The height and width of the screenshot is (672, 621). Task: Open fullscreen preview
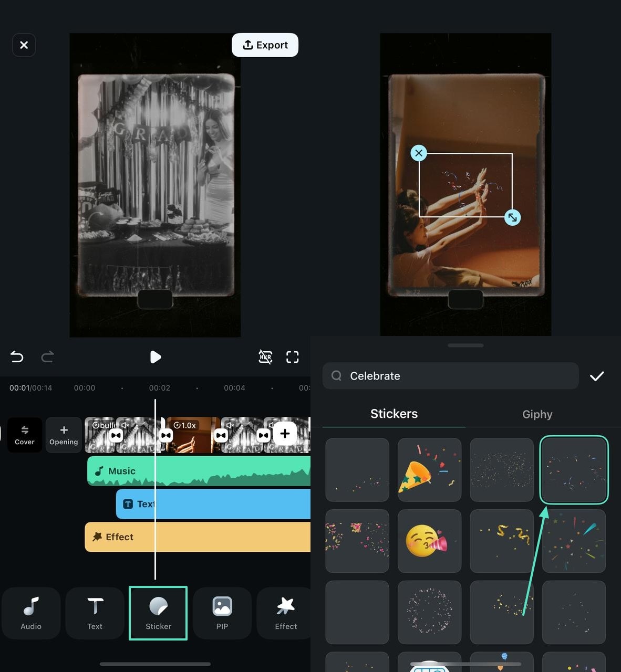point(293,357)
